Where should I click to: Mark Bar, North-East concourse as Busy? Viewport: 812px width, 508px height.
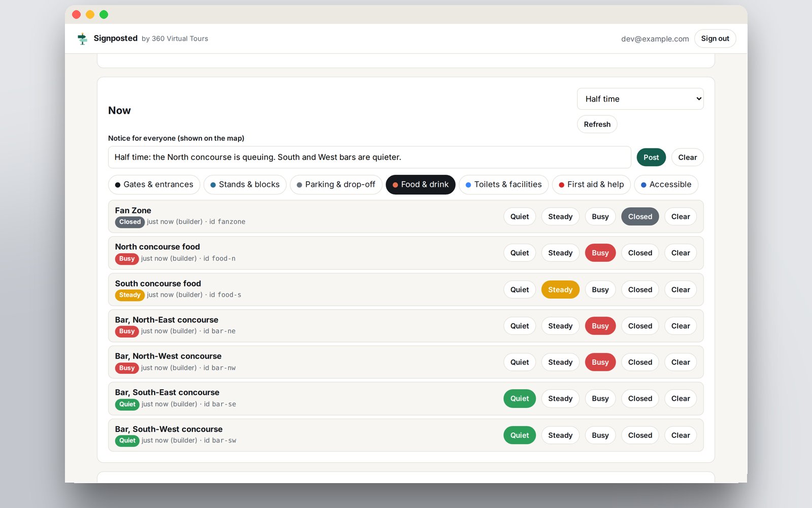pos(600,326)
